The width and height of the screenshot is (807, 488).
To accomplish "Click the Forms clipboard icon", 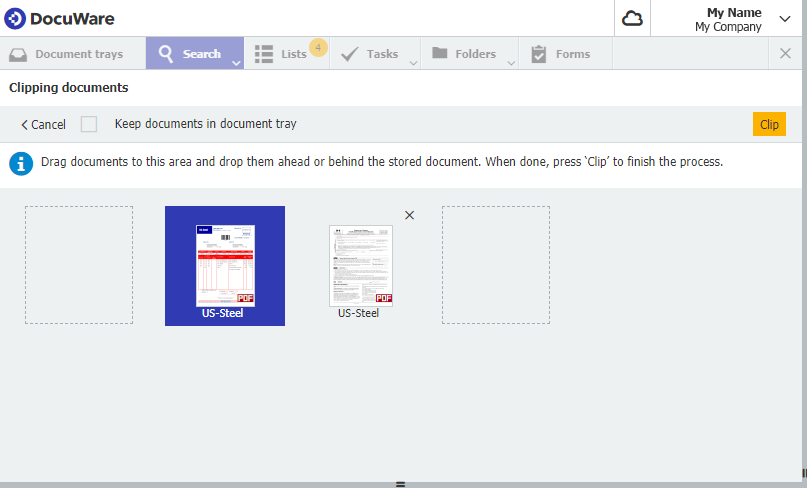I will [x=539, y=54].
